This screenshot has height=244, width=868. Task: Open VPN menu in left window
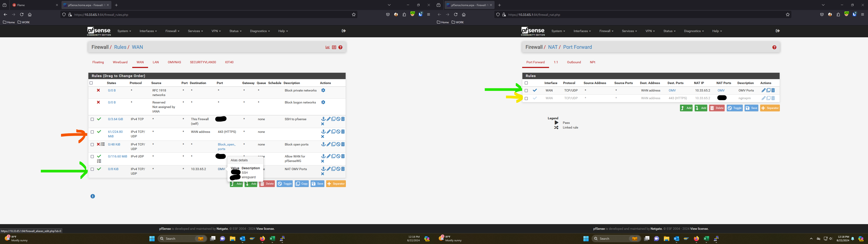(216, 31)
